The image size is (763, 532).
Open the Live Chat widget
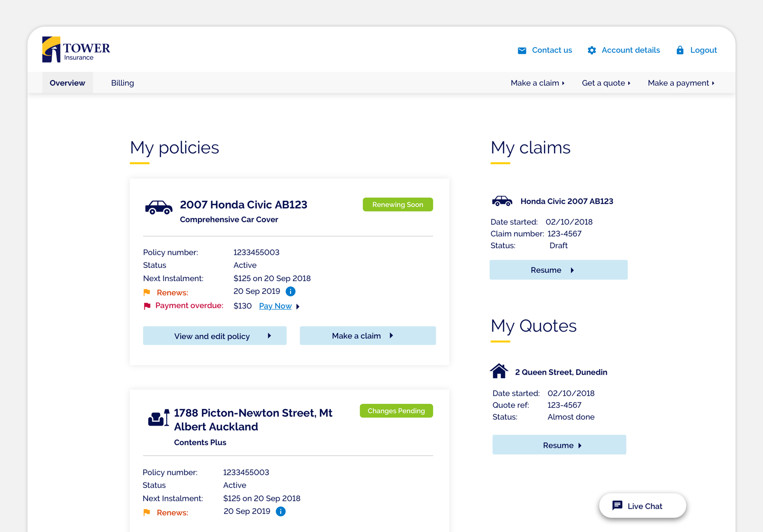[642, 506]
